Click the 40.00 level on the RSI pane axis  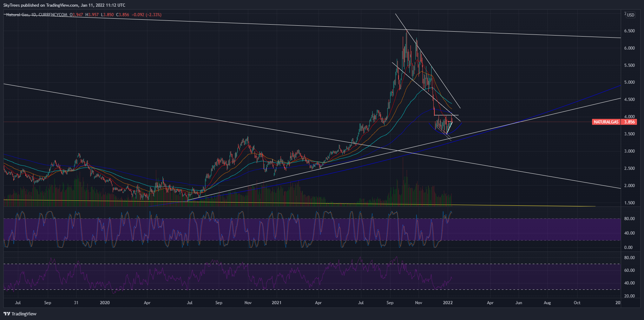pos(629,283)
